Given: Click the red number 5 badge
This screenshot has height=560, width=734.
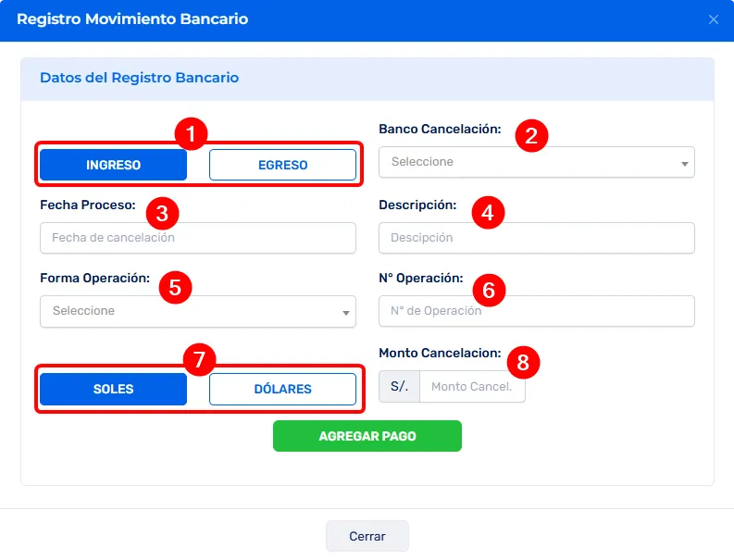Looking at the screenshot, I should (x=175, y=286).
